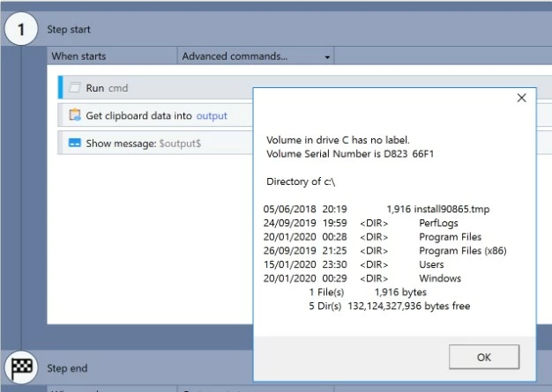Click the Directory of c:\ line
552x392 pixels.
[301, 181]
